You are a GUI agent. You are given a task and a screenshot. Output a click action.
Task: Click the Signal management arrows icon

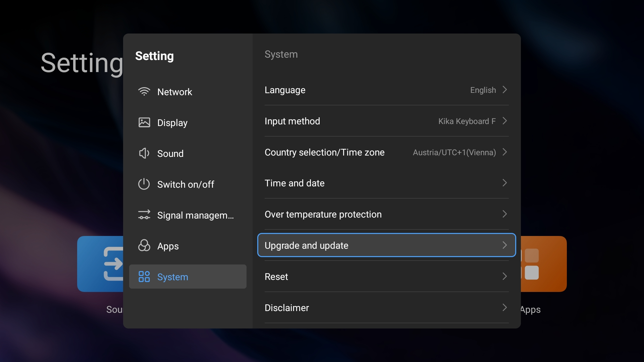tap(144, 215)
